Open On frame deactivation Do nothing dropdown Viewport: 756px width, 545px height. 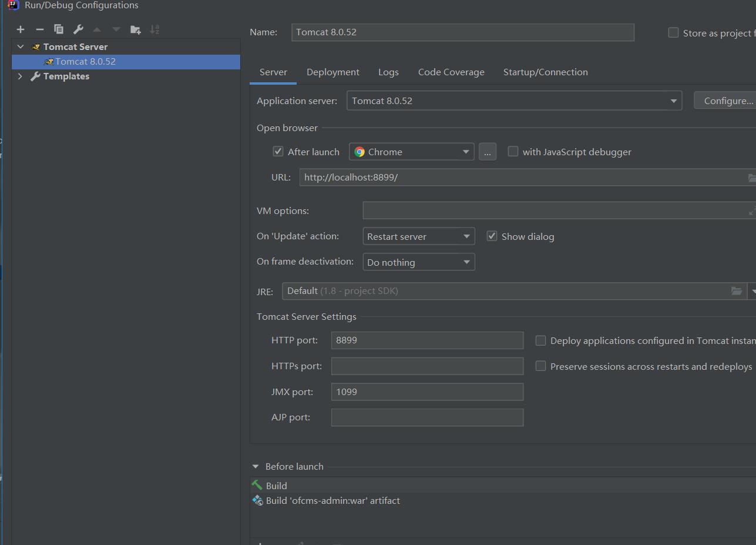[x=419, y=262]
